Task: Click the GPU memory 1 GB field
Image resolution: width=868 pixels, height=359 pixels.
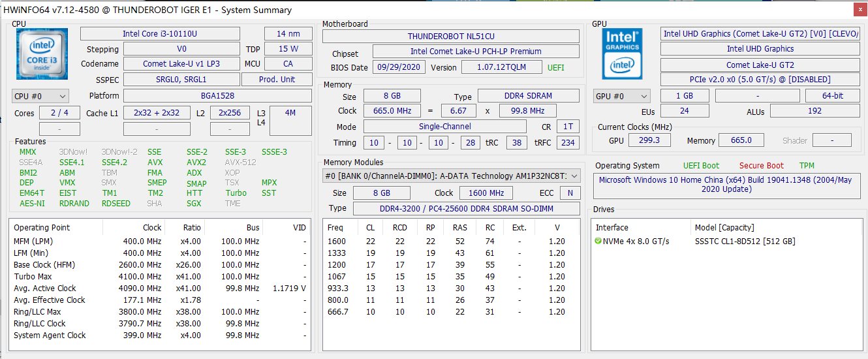Action: pyautogui.click(x=685, y=96)
